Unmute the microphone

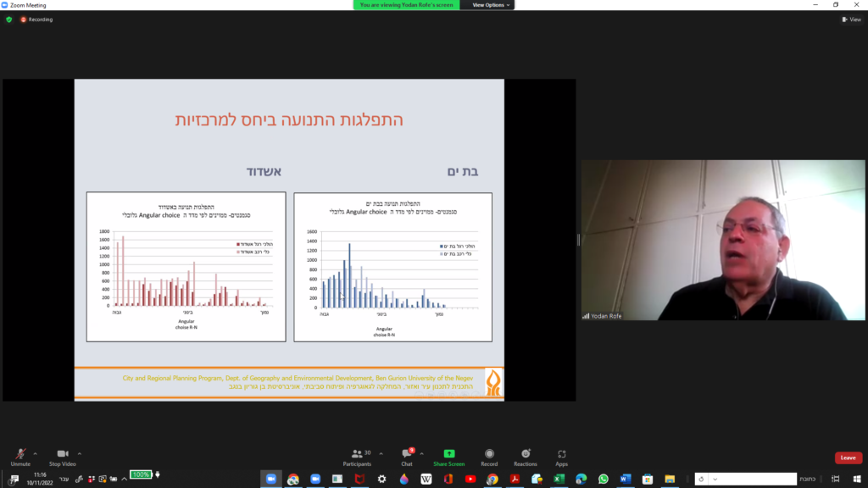click(20, 456)
